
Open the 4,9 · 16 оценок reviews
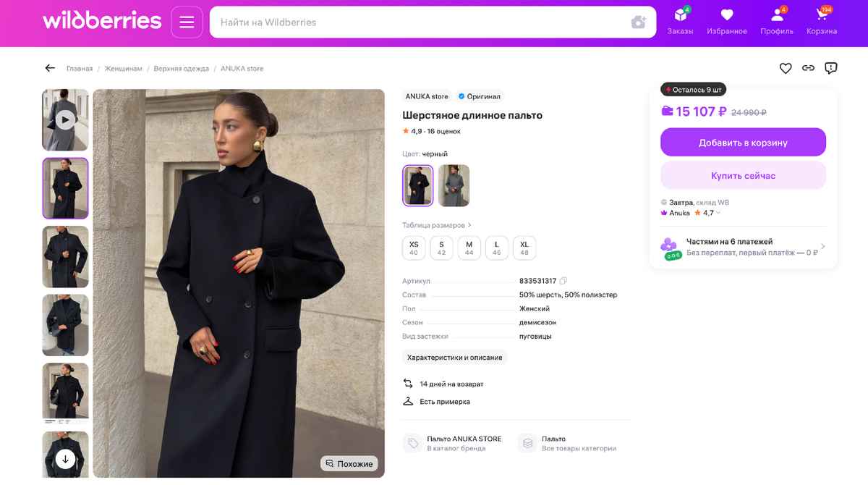point(431,131)
